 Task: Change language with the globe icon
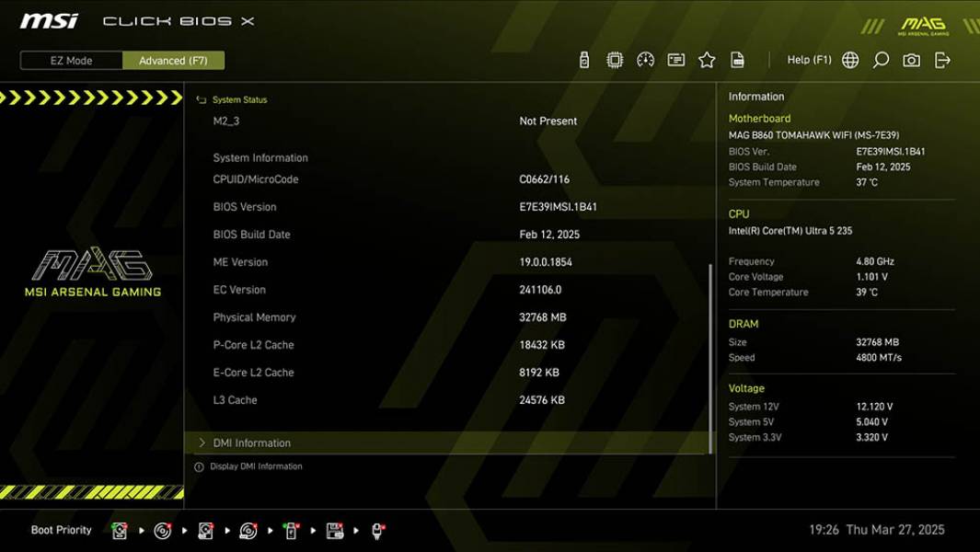pos(850,60)
